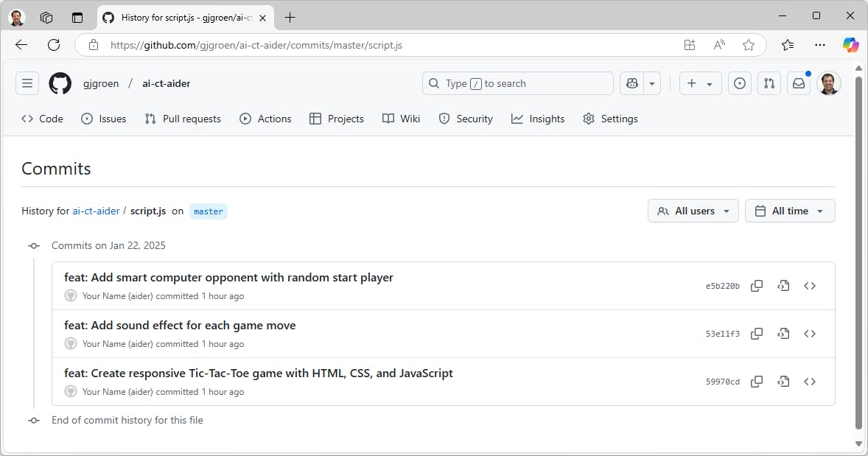Open commit 'Add sound effect for each game move'

[180, 326]
